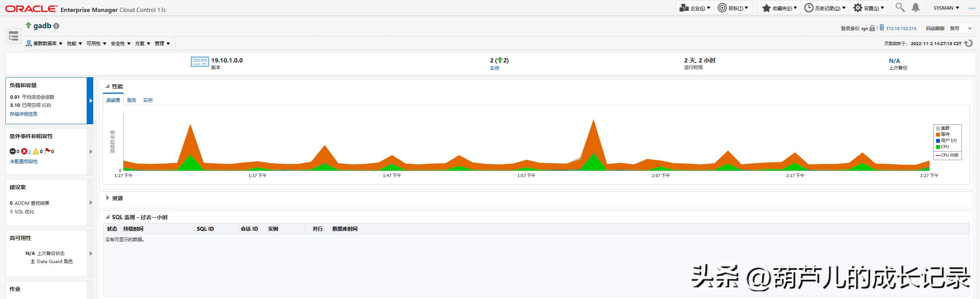
Task: Click the Instances (实例) link under 2
Action: 495,68
